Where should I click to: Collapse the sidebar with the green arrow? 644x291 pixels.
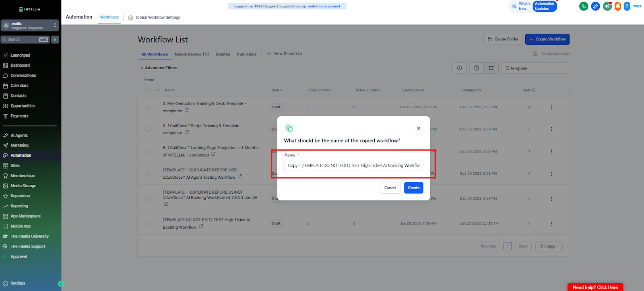[x=60, y=284]
